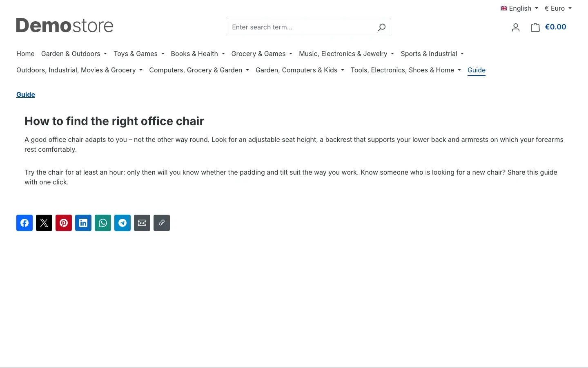The width and height of the screenshot is (588, 368).
Task: Click the search magnifier icon
Action: click(382, 27)
